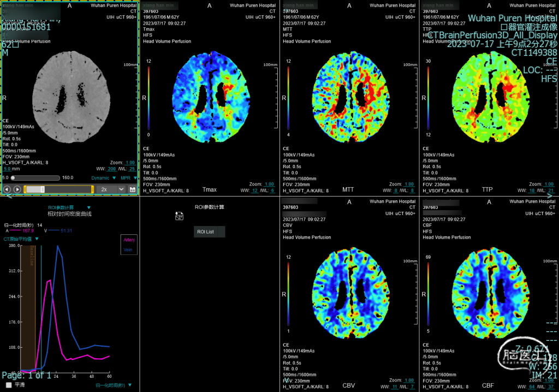Click the Zoom value in the CBV panel
This screenshot has width=559, height=392.
(x=409, y=380)
